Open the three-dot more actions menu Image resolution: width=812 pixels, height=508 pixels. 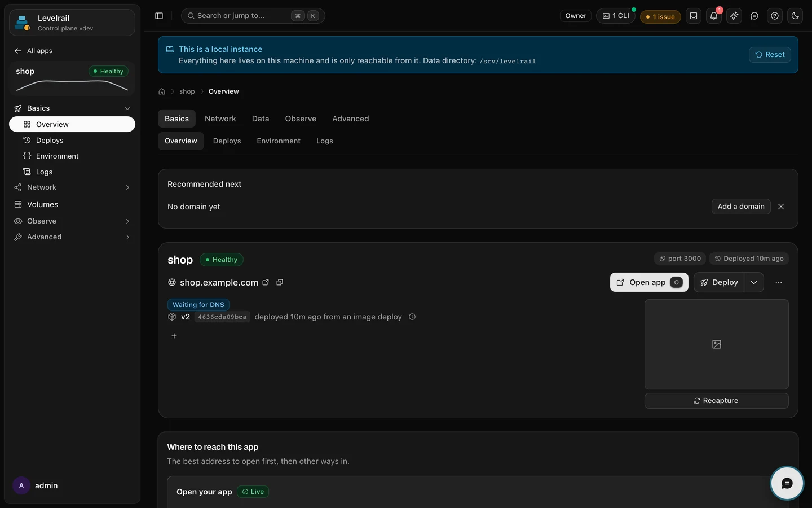(779, 282)
